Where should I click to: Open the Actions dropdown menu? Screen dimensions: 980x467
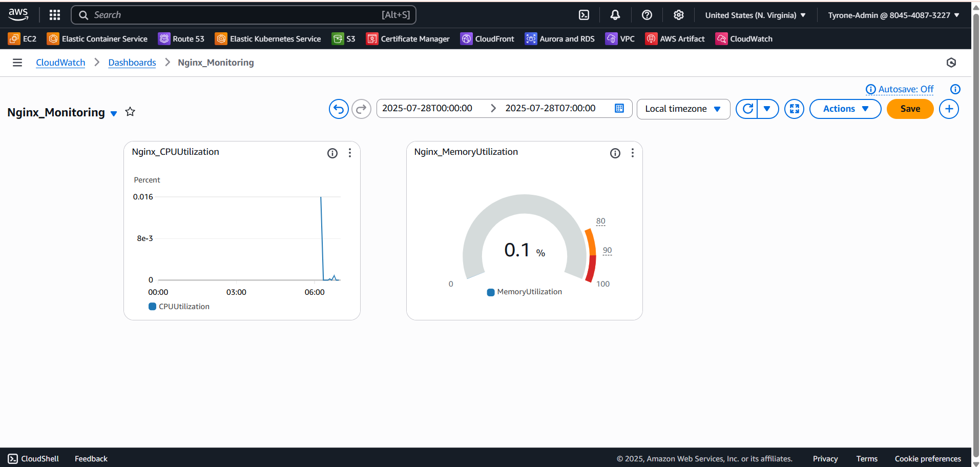tap(845, 109)
